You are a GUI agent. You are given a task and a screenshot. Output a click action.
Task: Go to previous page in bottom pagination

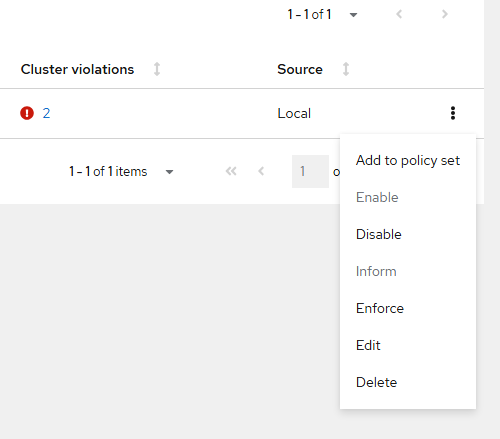[261, 172]
